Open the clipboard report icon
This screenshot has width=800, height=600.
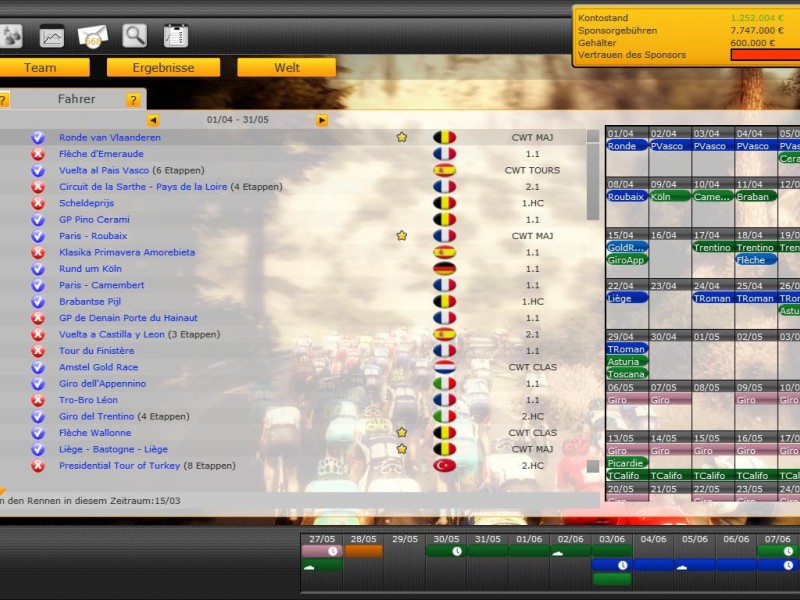(x=176, y=33)
